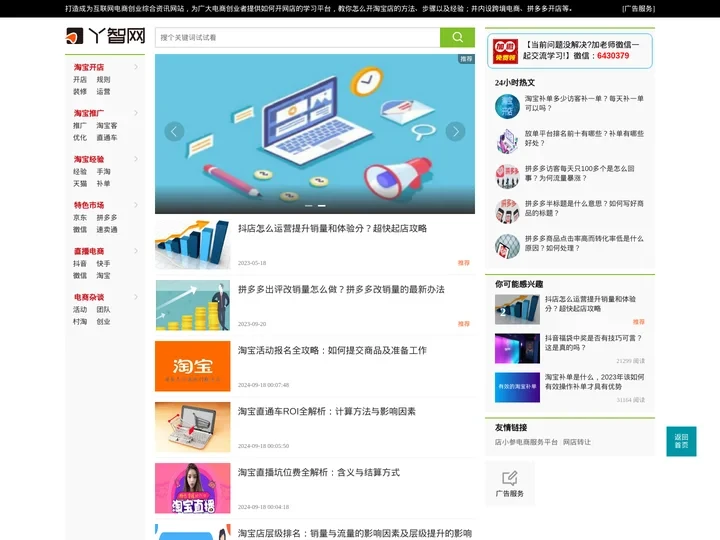This screenshot has width=720, height=540.
Task: Click the 返回首页 teal button
Action: pyautogui.click(x=681, y=441)
